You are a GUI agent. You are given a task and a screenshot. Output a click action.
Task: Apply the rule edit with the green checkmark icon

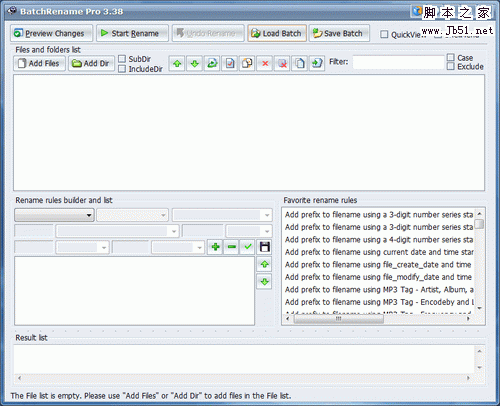click(x=248, y=247)
